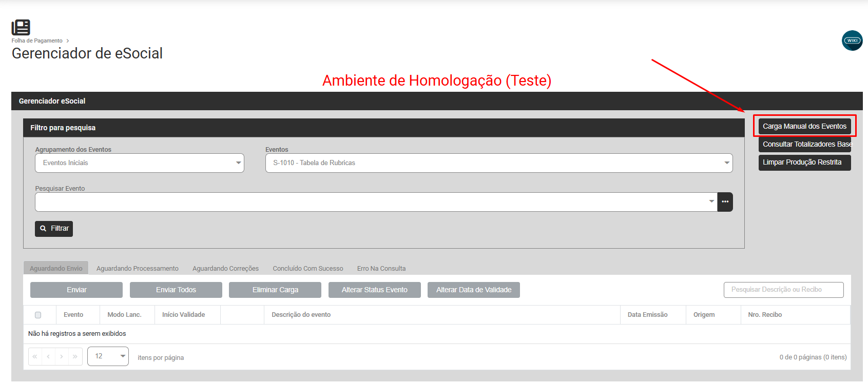
Task: Open the Aguardando Processamento tab
Action: pos(138,268)
